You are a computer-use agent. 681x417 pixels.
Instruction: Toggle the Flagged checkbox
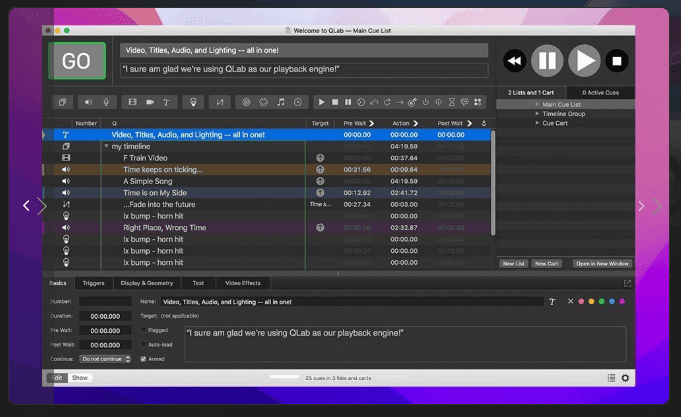pos(143,330)
